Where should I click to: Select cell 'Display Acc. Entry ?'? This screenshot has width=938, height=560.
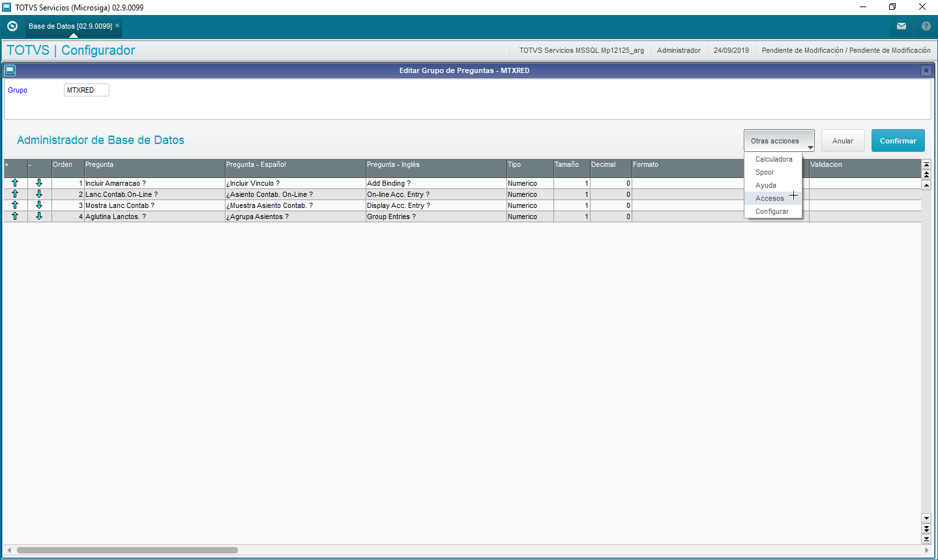point(436,206)
